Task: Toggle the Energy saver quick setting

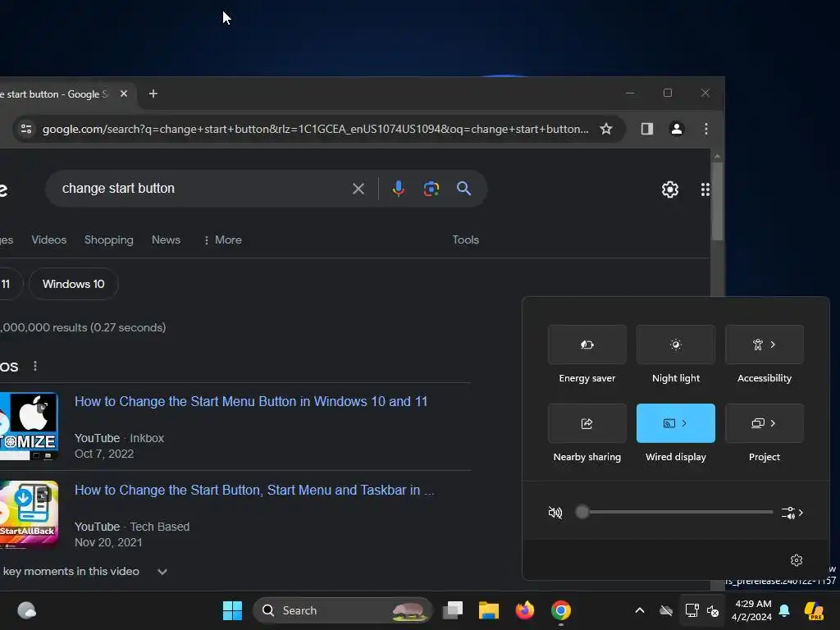Action: (587, 345)
